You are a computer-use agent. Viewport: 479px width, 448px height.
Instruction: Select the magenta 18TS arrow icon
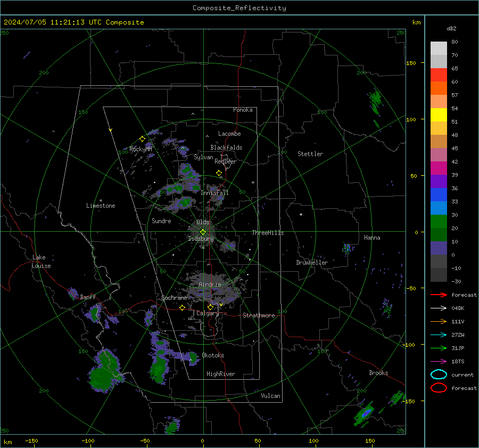click(439, 362)
